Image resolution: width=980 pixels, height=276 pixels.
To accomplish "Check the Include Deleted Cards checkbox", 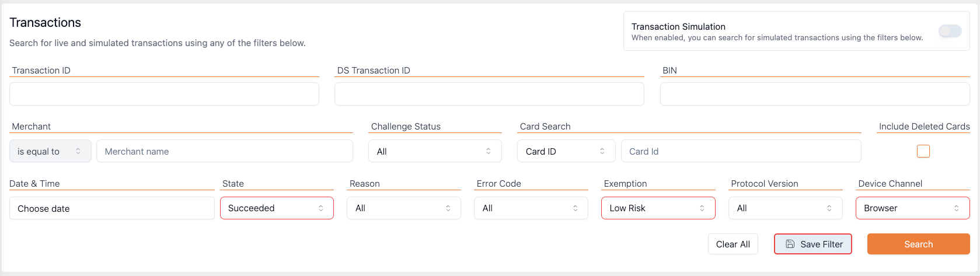I will [x=923, y=151].
